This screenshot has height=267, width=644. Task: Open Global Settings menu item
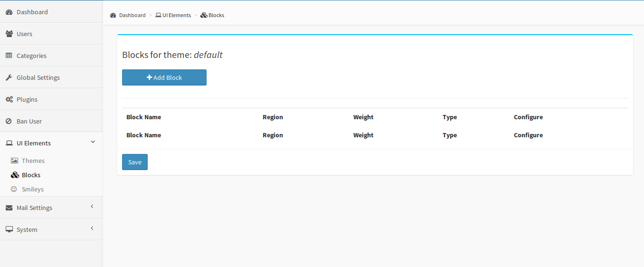[51, 77]
